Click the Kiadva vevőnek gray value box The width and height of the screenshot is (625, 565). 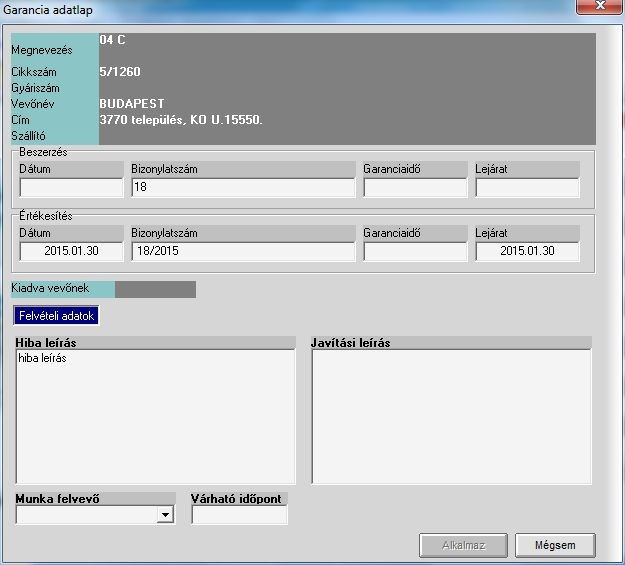click(155, 289)
